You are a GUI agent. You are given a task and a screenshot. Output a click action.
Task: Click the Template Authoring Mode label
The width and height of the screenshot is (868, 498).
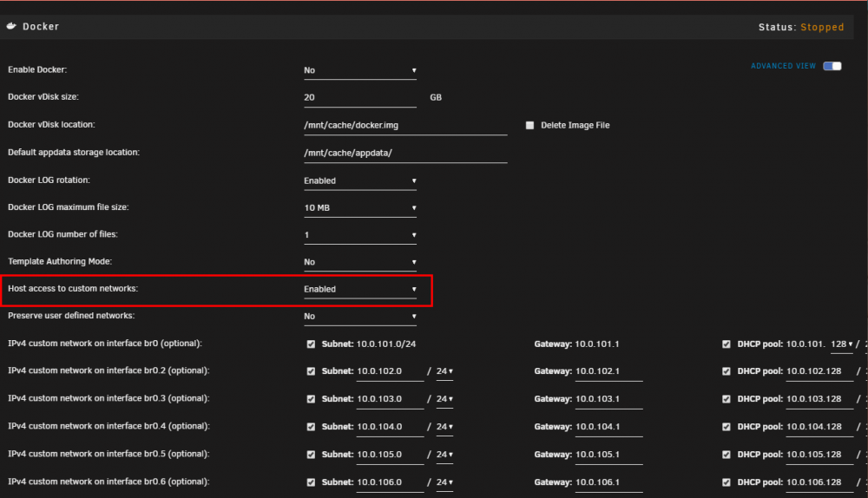click(x=60, y=261)
